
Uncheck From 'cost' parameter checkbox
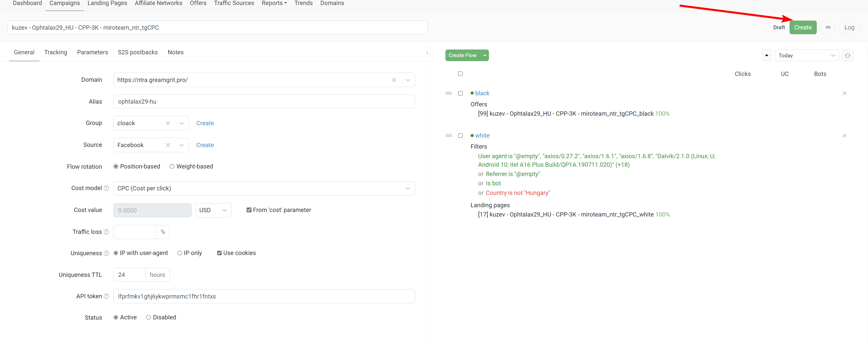pyautogui.click(x=249, y=210)
